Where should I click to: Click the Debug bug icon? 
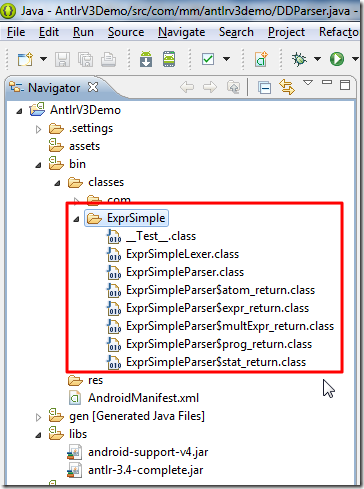point(299,59)
